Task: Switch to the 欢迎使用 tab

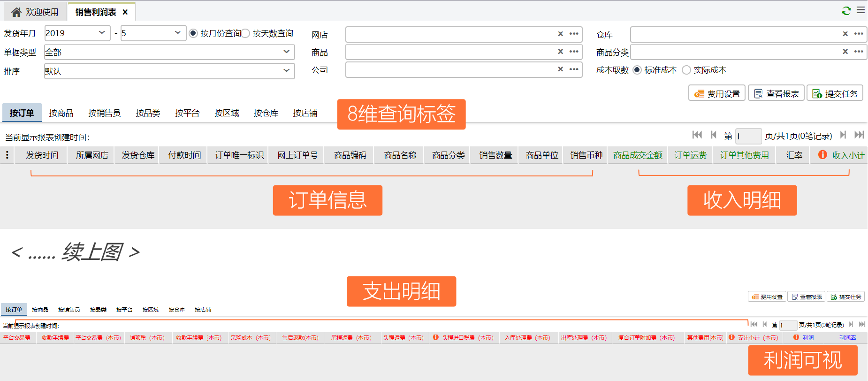Action: pos(36,12)
